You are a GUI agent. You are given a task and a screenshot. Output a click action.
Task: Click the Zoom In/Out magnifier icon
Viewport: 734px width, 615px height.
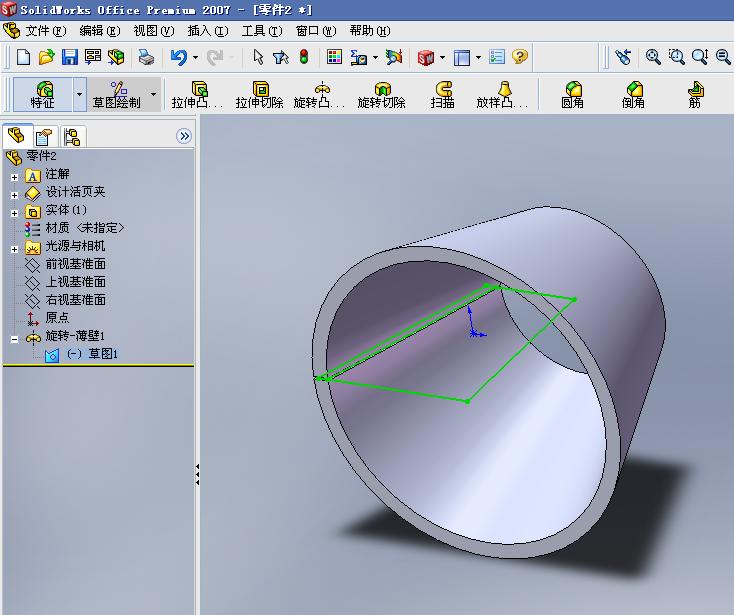(699, 57)
